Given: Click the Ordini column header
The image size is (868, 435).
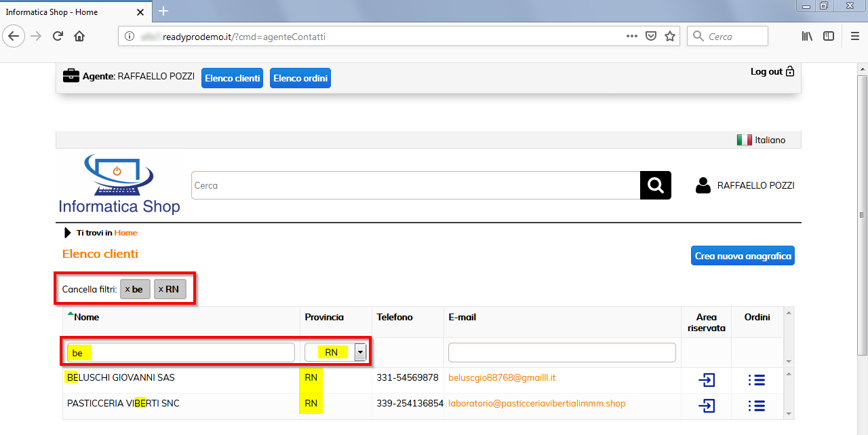Looking at the screenshot, I should tap(757, 317).
